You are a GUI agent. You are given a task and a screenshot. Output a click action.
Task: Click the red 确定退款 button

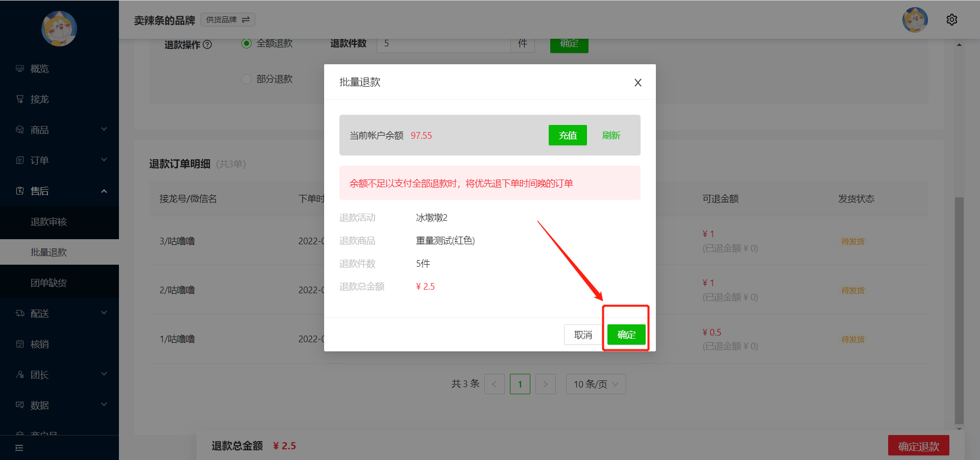[x=919, y=446]
